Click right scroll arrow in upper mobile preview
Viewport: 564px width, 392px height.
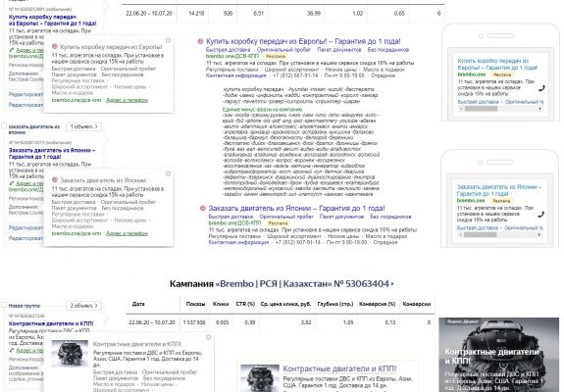click(x=539, y=109)
